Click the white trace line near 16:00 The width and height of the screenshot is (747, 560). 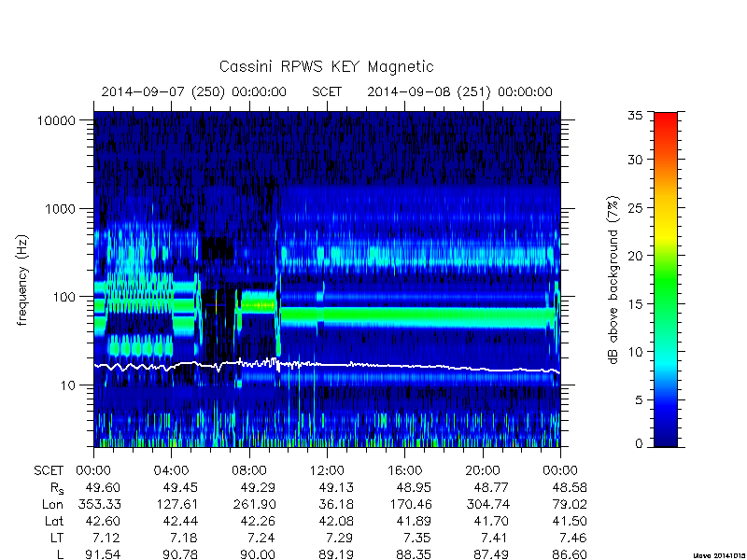pyautogui.click(x=404, y=366)
